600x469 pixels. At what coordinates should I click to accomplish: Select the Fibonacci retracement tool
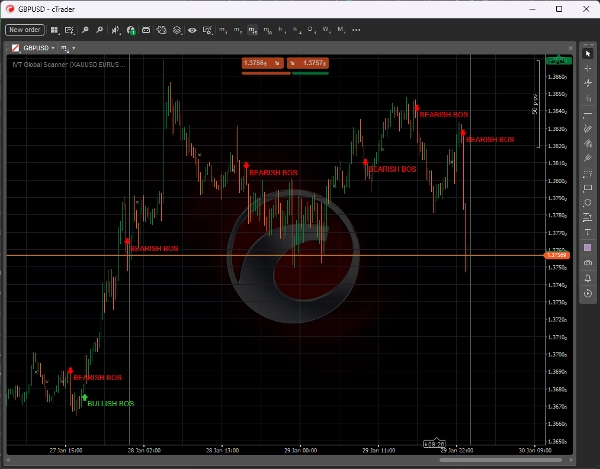click(x=588, y=173)
